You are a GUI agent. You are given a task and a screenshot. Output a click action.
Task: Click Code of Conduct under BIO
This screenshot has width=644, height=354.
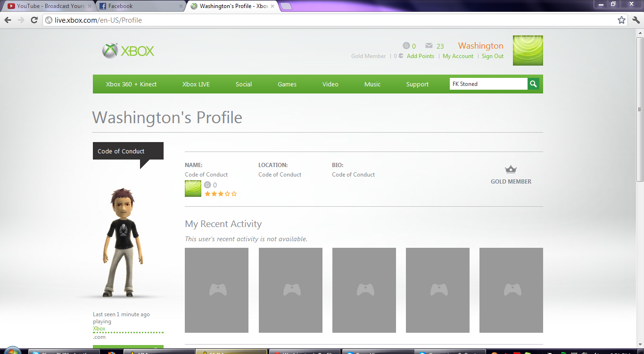353,174
